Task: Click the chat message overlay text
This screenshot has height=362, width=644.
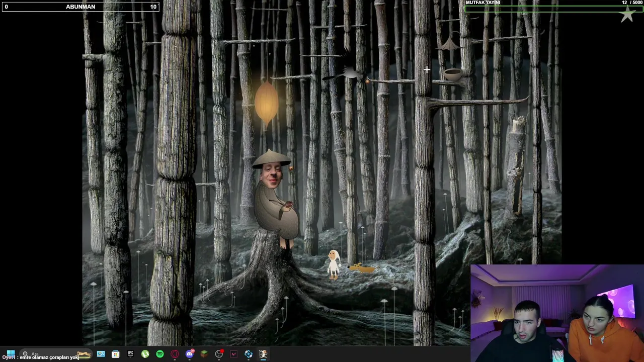Action: click(x=41, y=357)
